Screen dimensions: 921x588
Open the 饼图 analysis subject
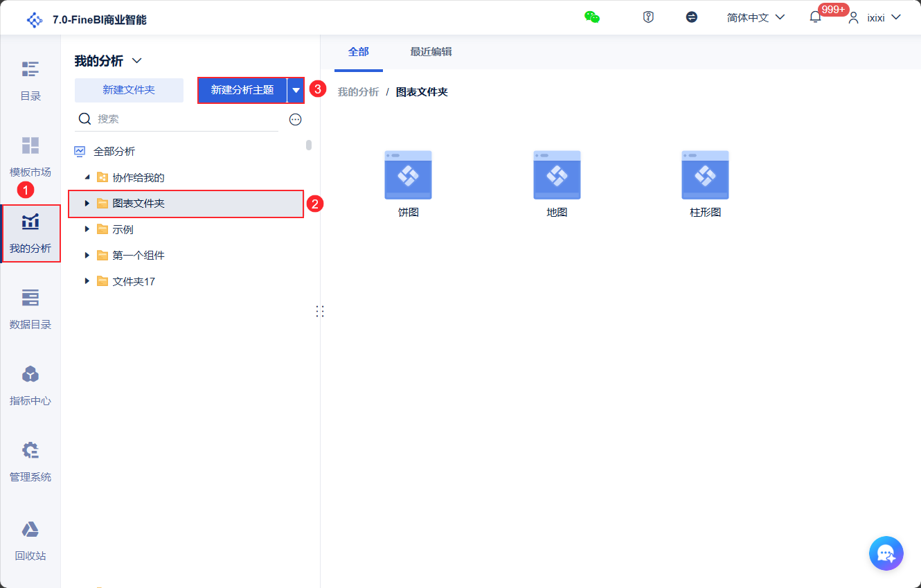click(x=408, y=175)
